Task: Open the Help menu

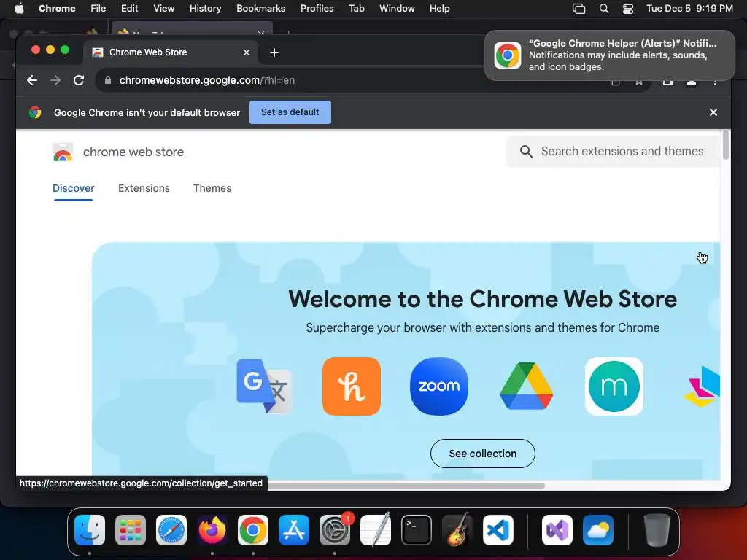Action: click(x=439, y=9)
